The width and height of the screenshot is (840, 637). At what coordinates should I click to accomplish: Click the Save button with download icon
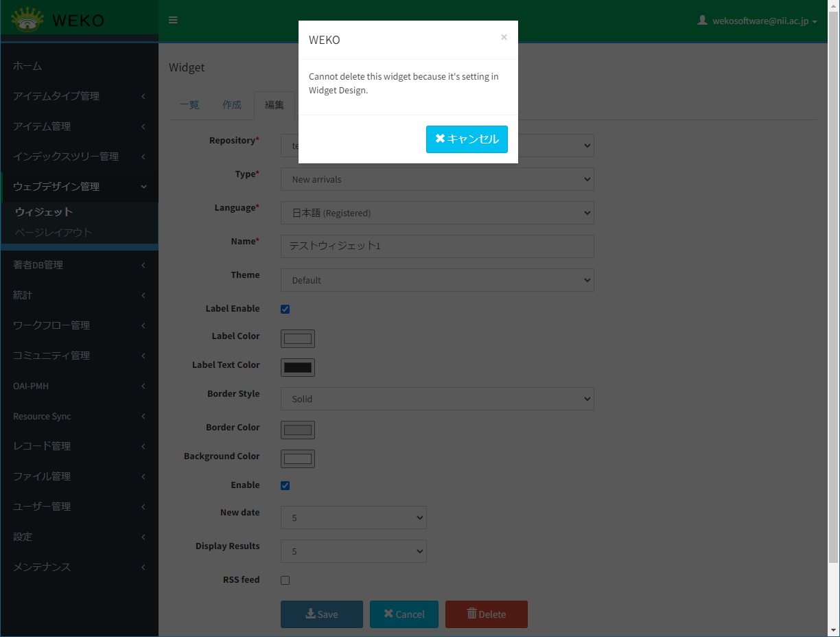click(321, 614)
